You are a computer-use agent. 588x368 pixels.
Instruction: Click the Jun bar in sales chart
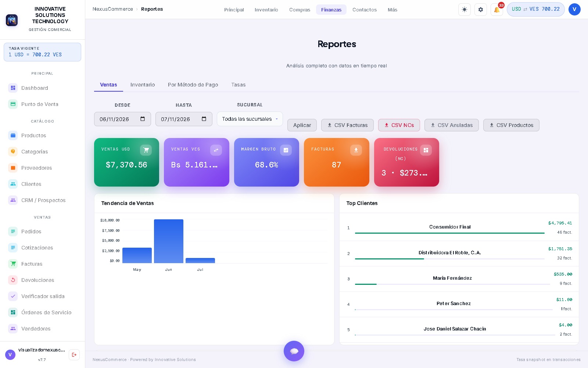click(x=169, y=241)
